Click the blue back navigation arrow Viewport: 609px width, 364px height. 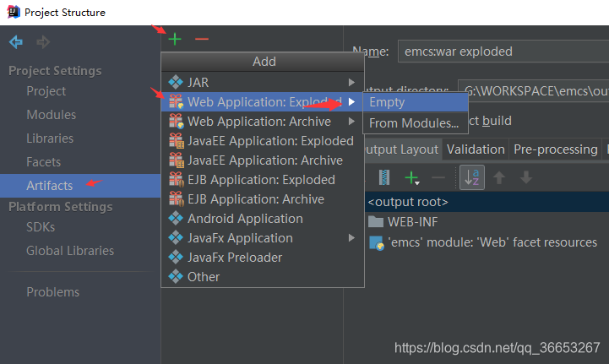[16, 41]
